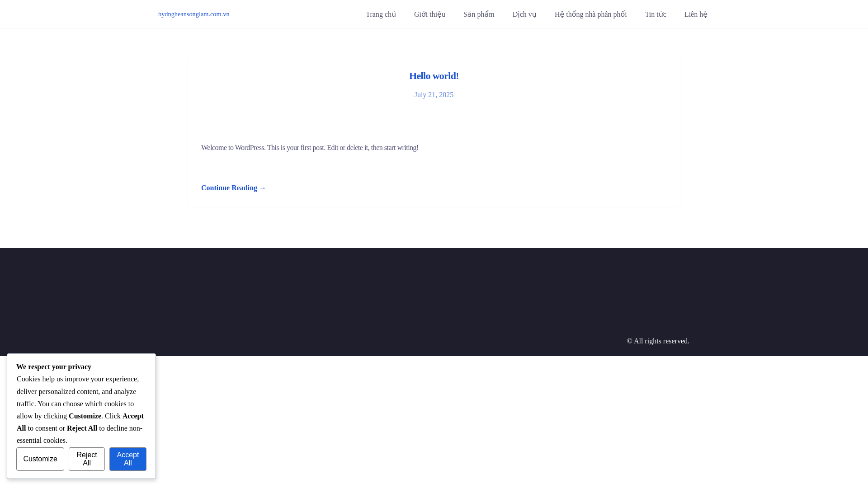Click the Customize cookies button
868x488 pixels.
[40, 459]
